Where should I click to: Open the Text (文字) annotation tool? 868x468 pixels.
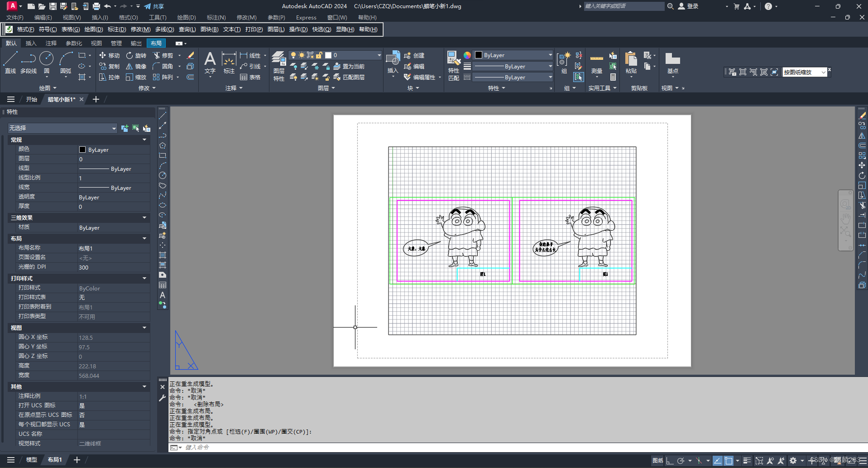click(x=210, y=63)
